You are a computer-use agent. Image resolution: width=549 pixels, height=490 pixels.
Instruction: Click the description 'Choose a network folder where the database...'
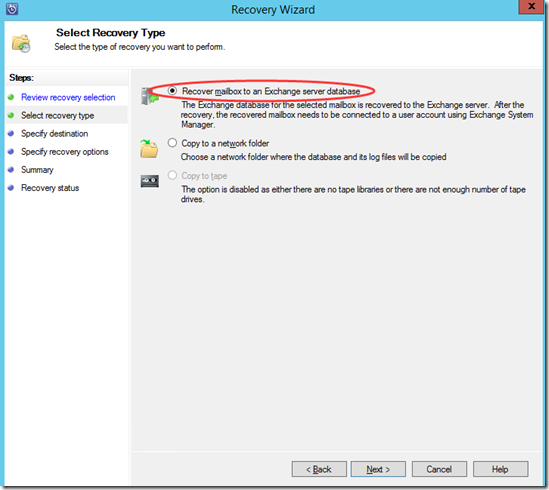pos(313,157)
